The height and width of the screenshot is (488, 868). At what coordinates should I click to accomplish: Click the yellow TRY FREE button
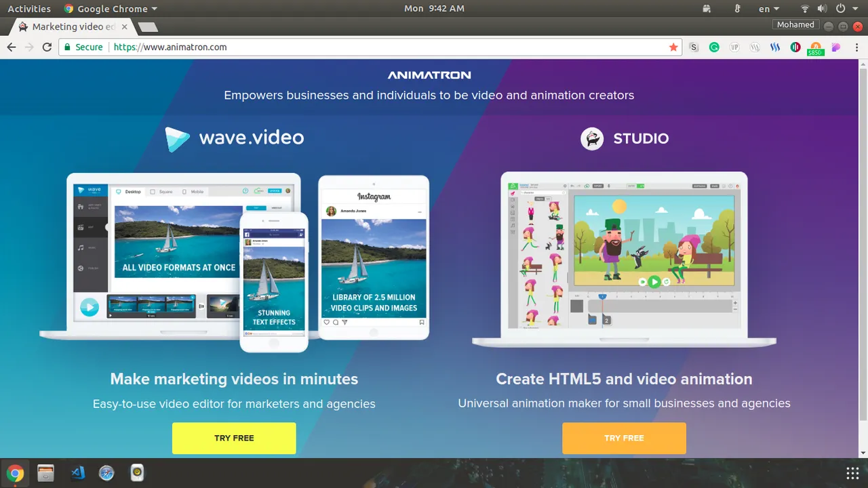tap(234, 438)
